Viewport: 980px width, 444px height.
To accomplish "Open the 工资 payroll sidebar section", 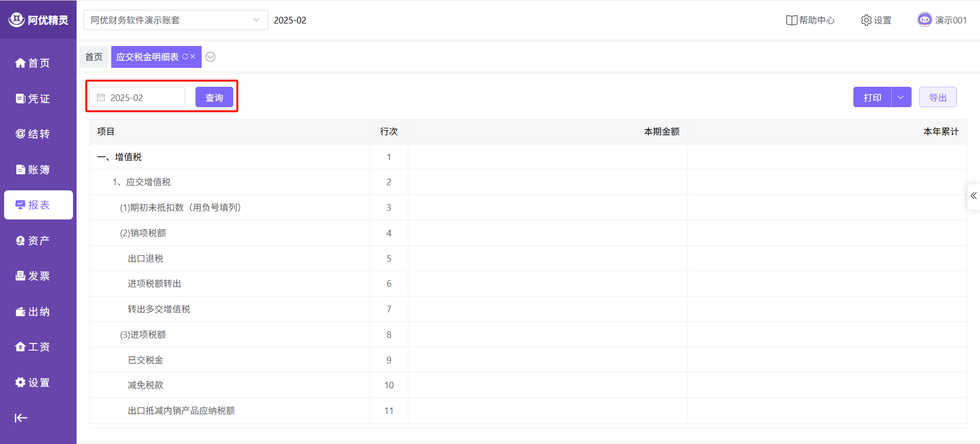I will click(x=33, y=347).
